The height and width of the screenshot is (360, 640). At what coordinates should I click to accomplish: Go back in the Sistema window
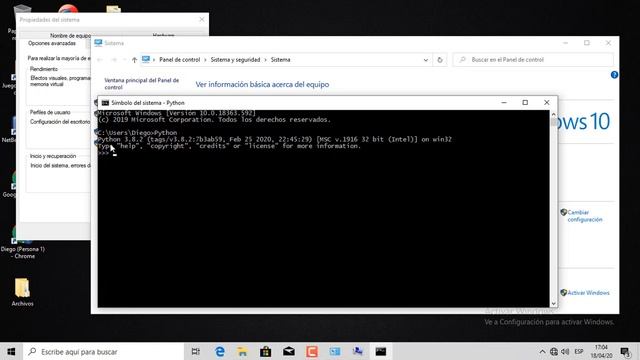(100, 60)
